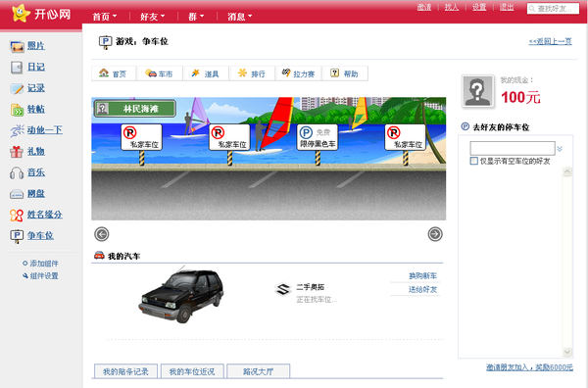The width and height of the screenshot is (588, 388).
Task: Click the 正在找车位... status text
Action: click(x=317, y=300)
